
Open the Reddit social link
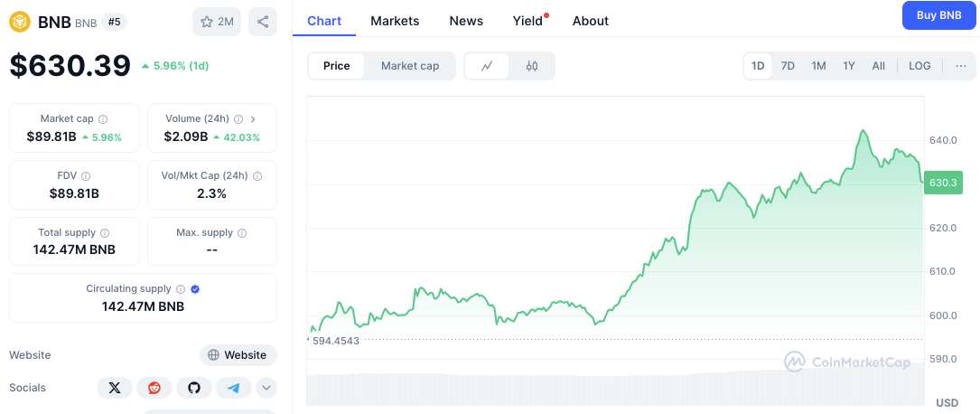(154, 388)
